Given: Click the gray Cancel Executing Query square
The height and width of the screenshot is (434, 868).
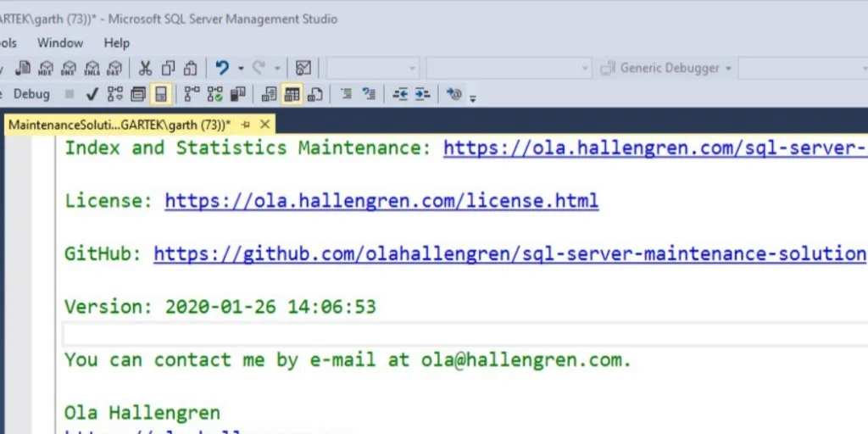Looking at the screenshot, I should pyautogui.click(x=70, y=94).
